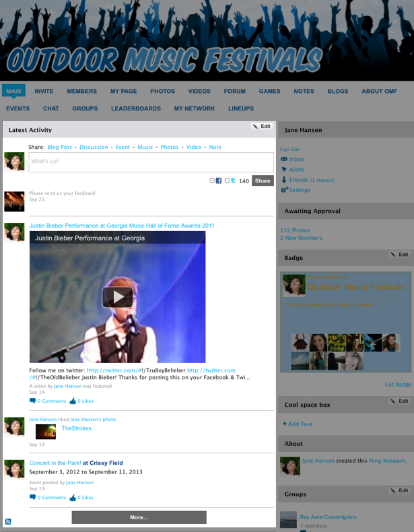Click the Photos share link

point(169,147)
